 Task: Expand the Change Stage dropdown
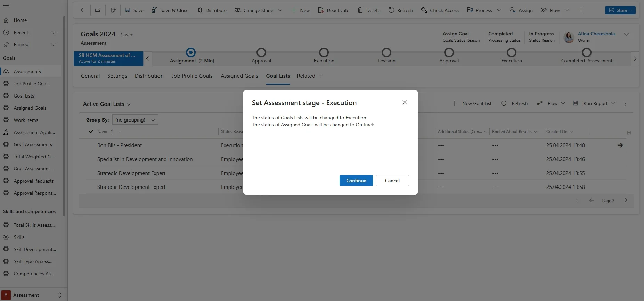pos(280,10)
